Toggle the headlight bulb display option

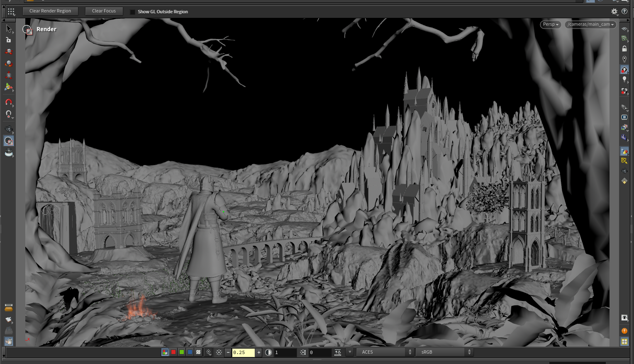coord(624,79)
